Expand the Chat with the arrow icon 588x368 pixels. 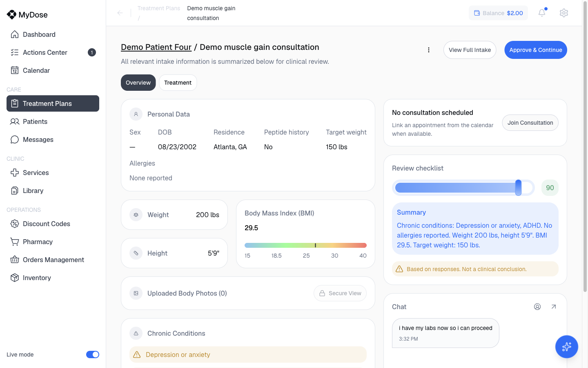[554, 307]
